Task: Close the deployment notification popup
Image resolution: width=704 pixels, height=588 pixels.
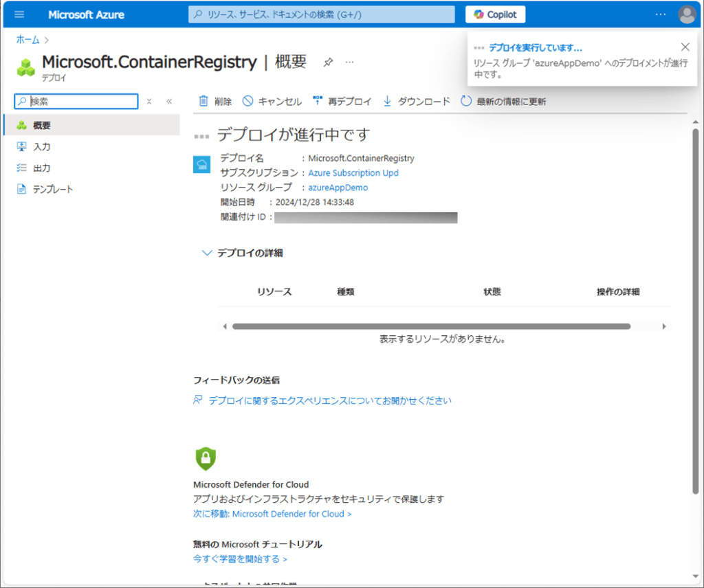Action: [x=685, y=47]
